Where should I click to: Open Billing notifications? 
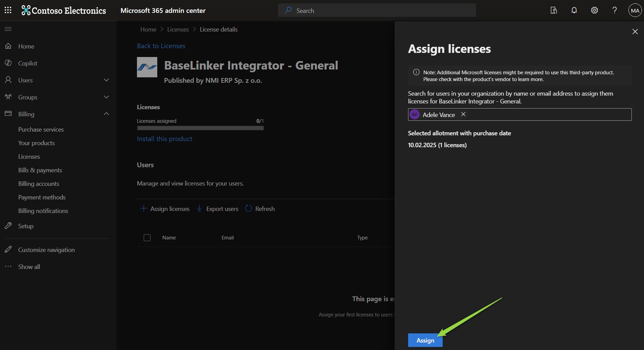[x=43, y=211]
